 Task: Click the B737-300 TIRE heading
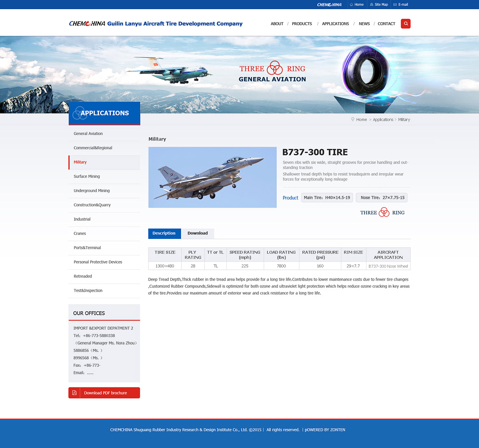click(315, 152)
